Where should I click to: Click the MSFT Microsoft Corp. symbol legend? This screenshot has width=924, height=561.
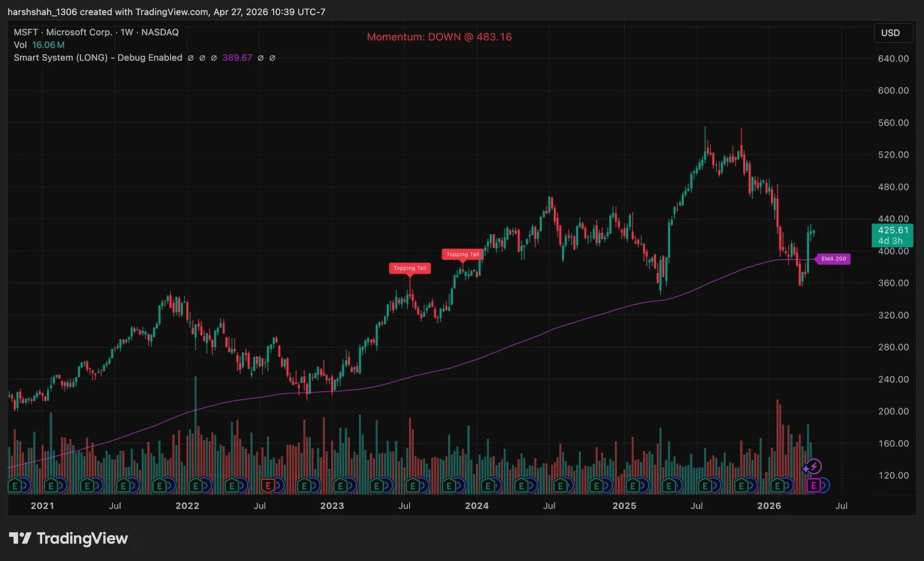pyautogui.click(x=96, y=32)
